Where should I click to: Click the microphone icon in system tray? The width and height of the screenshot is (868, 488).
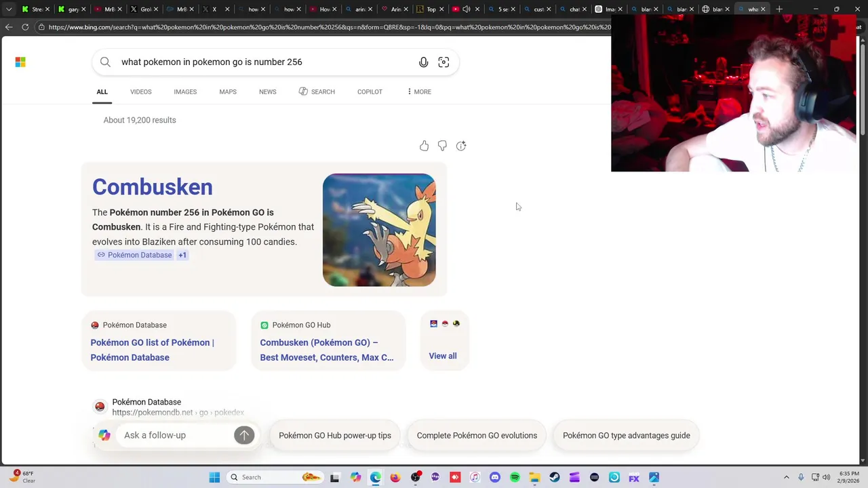(801, 477)
